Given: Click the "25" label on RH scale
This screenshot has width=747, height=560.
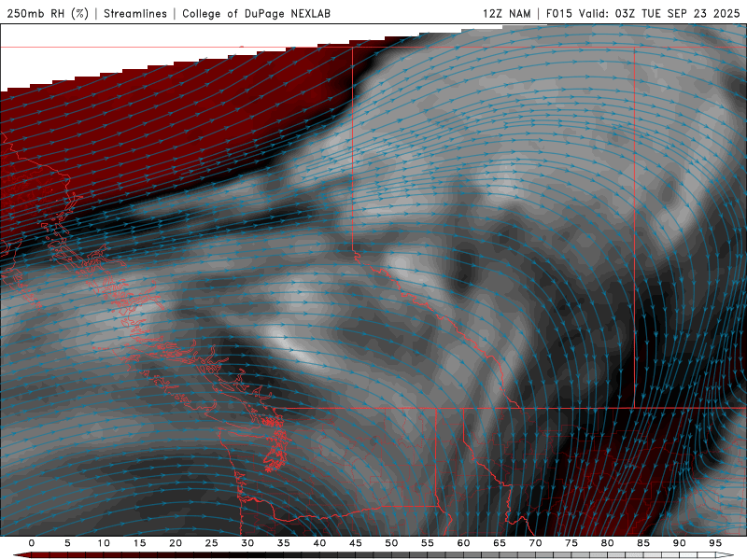Looking at the screenshot, I should (212, 543).
